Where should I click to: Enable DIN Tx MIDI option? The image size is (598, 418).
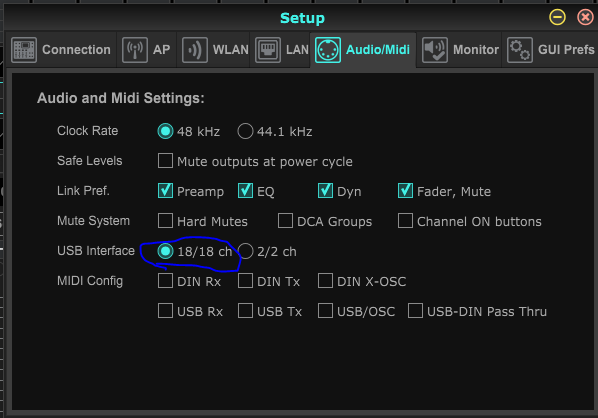point(245,281)
